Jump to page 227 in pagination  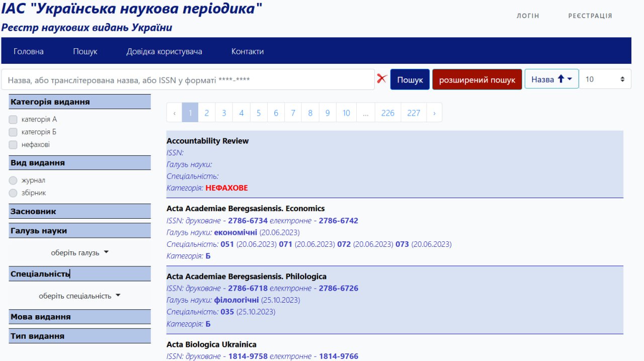point(414,113)
